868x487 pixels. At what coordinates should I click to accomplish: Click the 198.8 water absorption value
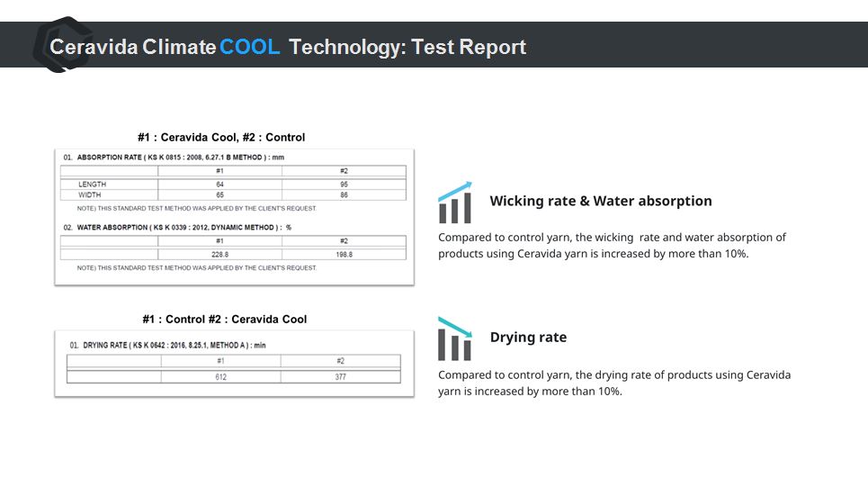click(344, 255)
